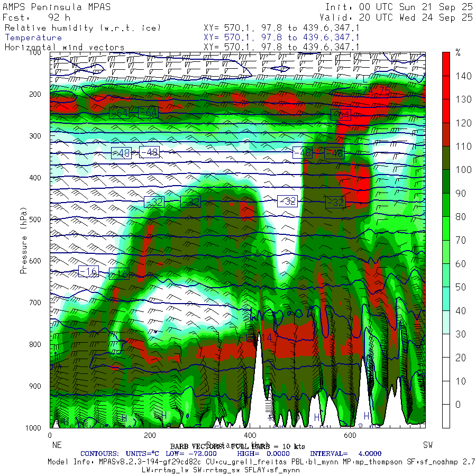Screen dimensions: 476x476
Task: Click the 40% cyan color legend segment
Action: coord(446,299)
